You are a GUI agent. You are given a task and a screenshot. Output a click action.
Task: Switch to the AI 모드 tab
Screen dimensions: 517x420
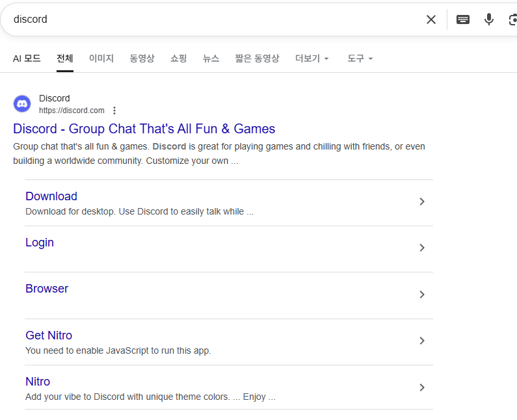pyautogui.click(x=27, y=59)
